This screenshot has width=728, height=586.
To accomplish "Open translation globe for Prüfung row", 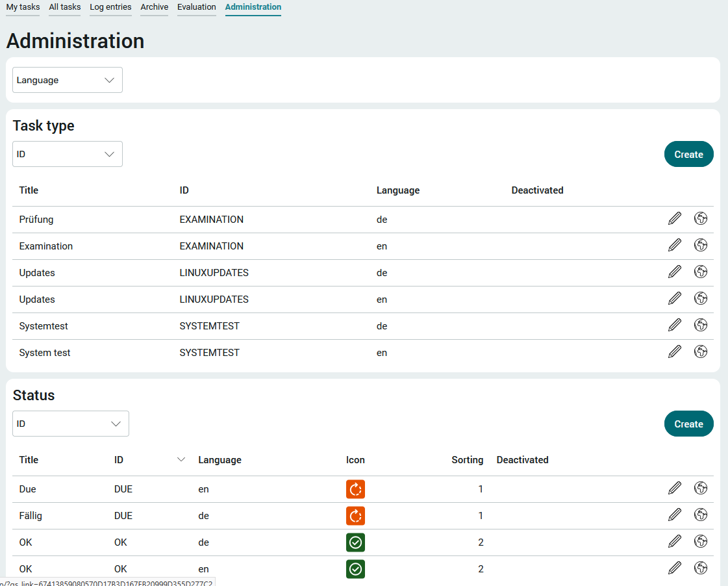I will [701, 218].
